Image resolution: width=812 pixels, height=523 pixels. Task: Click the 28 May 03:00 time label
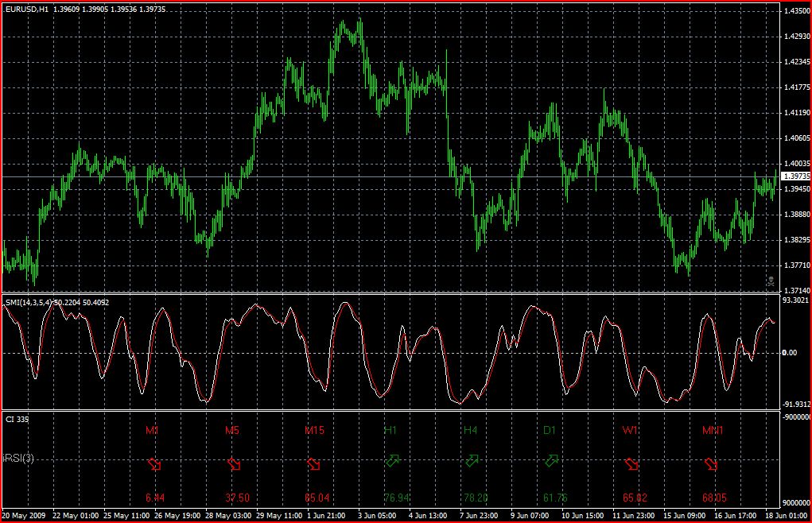(228, 515)
